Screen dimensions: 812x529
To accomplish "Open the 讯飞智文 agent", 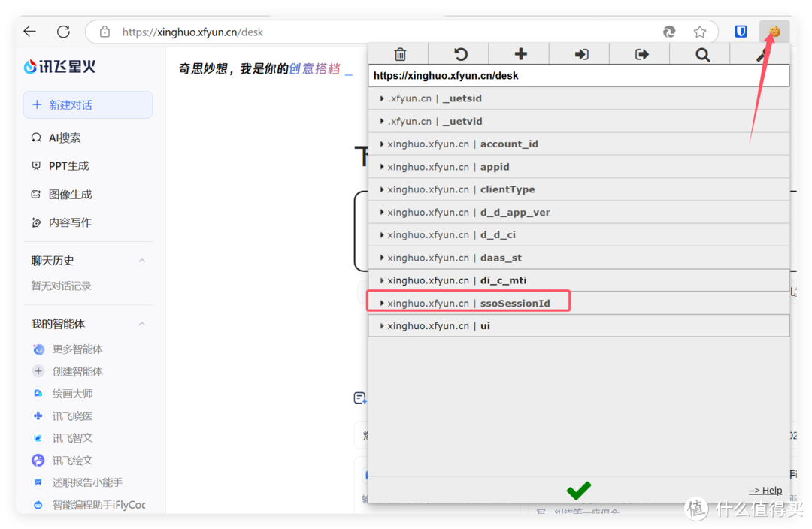I will pyautogui.click(x=62, y=438).
